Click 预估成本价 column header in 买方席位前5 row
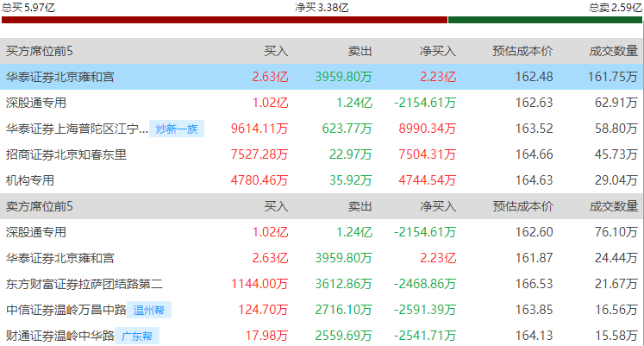Viewport: 644px width, 346px height. pyautogui.click(x=522, y=51)
